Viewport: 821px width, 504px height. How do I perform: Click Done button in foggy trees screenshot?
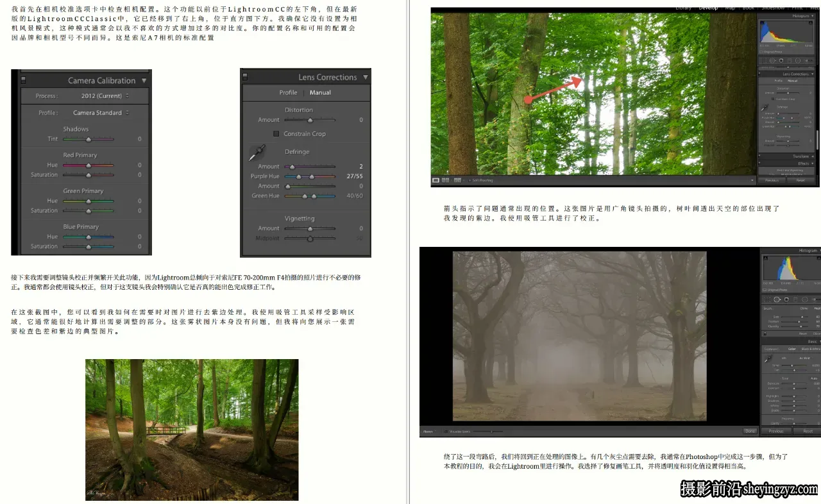tap(750, 431)
